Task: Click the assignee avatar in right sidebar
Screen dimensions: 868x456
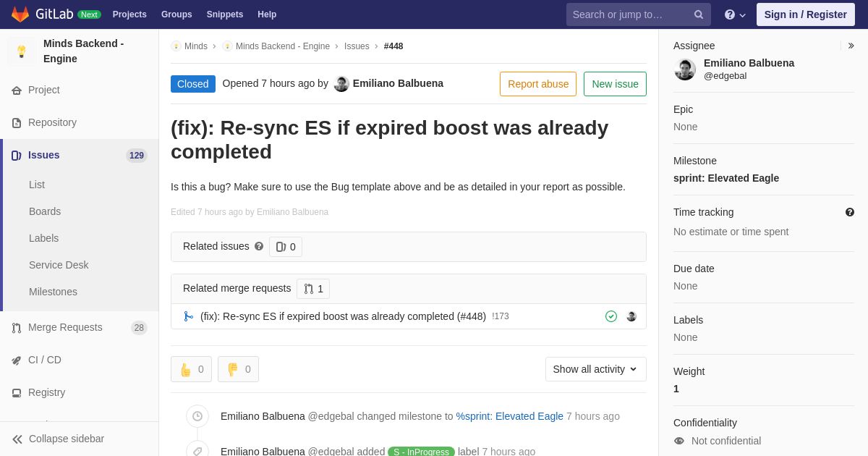Action: pyautogui.click(x=685, y=69)
